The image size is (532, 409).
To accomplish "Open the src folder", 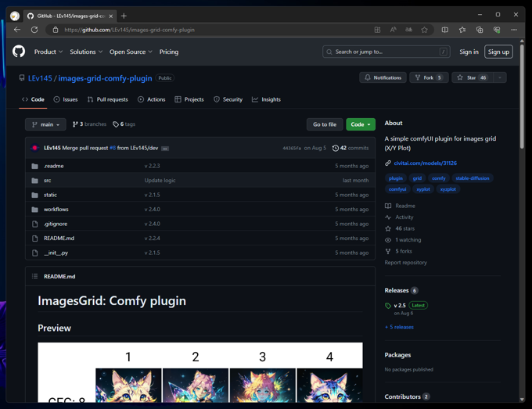I will point(47,181).
